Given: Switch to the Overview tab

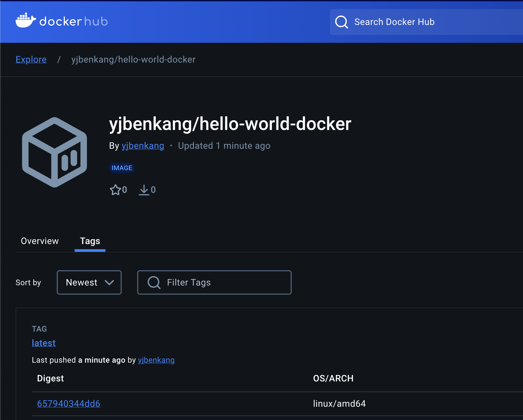Looking at the screenshot, I should (40, 241).
